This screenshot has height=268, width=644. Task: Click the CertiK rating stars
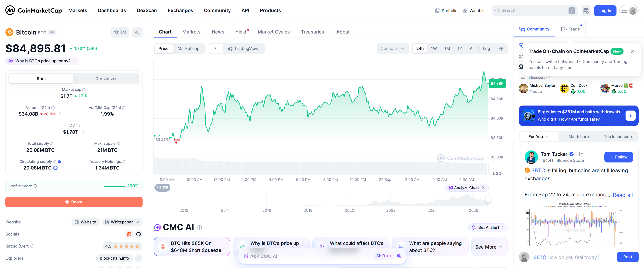point(126,246)
